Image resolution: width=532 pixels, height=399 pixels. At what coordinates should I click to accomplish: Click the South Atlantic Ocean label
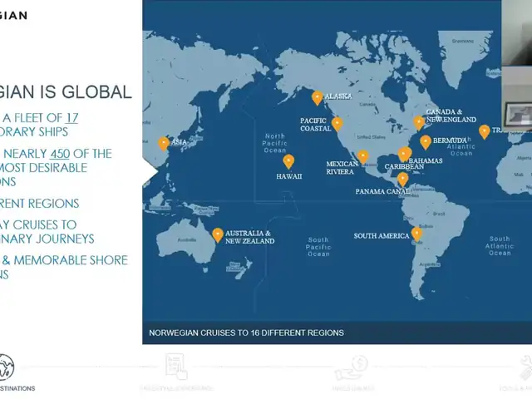pyautogui.click(x=500, y=246)
